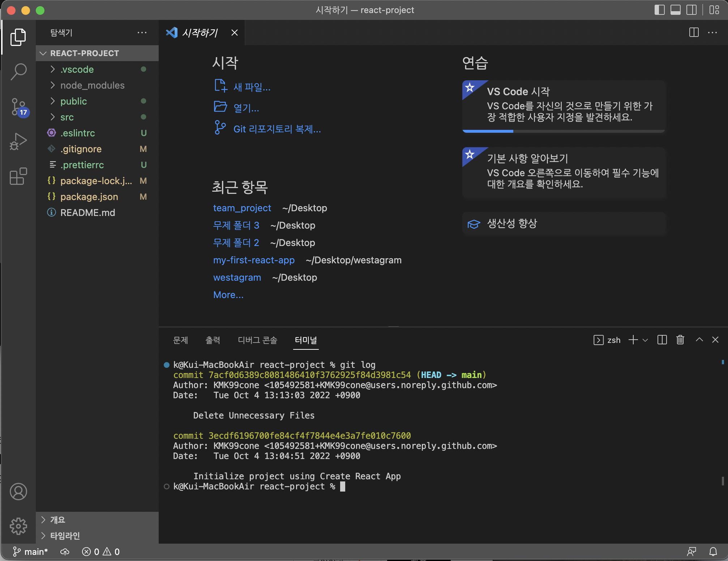Open the Manage gear settings icon
Image resolution: width=728 pixels, height=561 pixels.
[18, 526]
